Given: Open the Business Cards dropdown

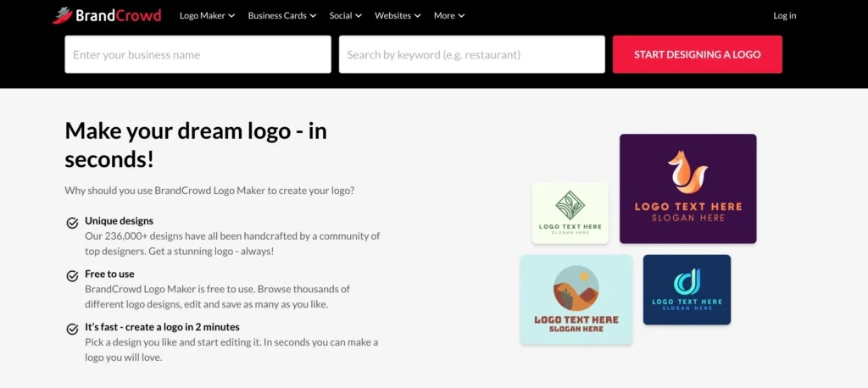Looking at the screenshot, I should pyautogui.click(x=281, y=15).
